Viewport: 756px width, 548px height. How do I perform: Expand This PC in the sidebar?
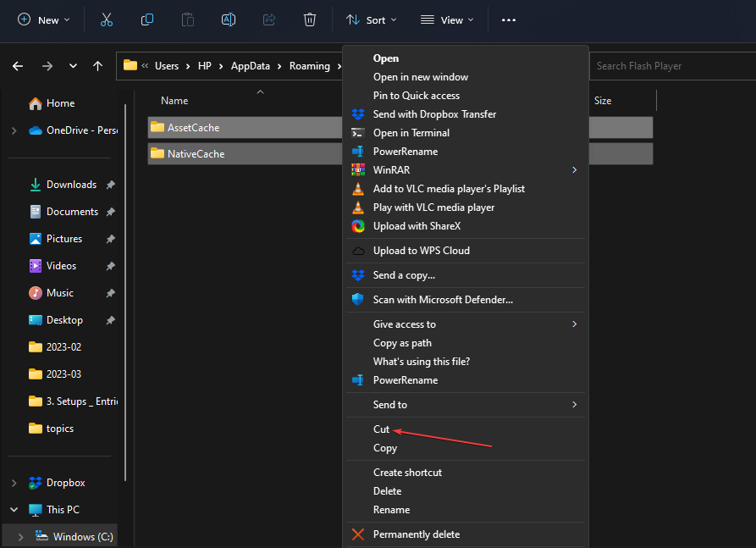point(14,509)
